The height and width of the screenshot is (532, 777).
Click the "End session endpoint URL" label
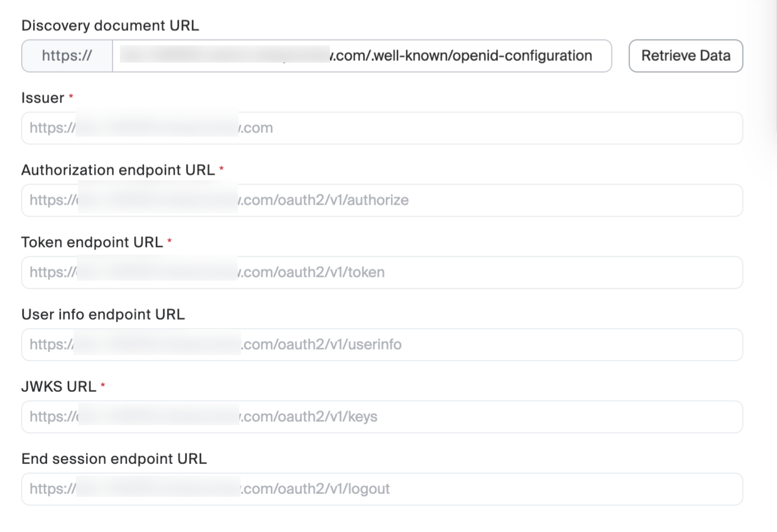coord(114,459)
